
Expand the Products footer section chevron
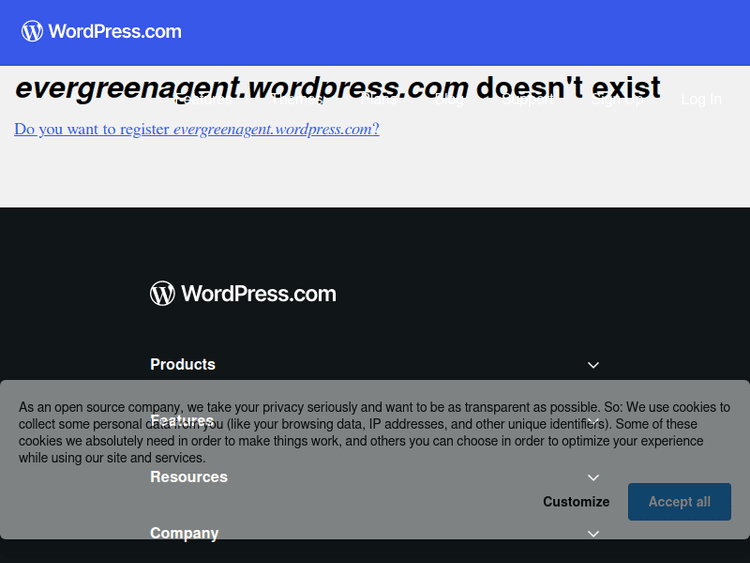tap(593, 365)
